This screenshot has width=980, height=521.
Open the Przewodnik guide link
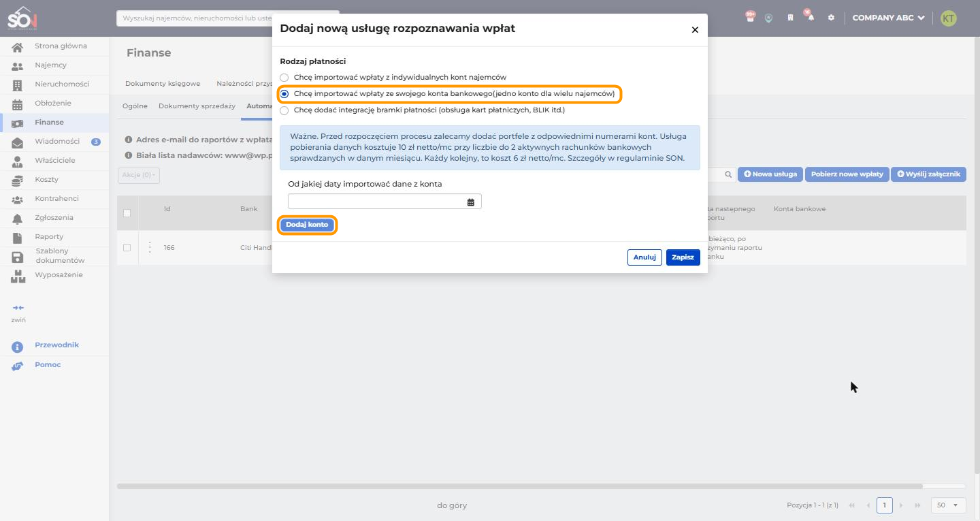coord(57,345)
